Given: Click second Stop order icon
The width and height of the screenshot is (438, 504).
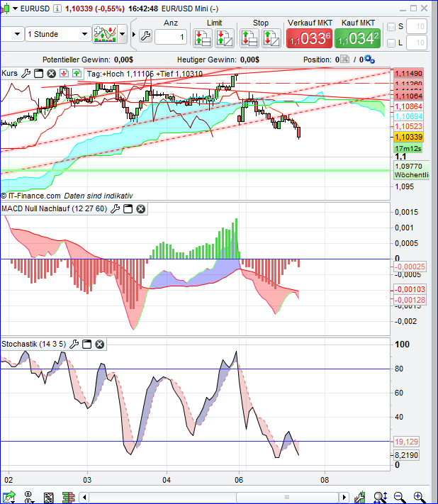Looking at the screenshot, I should coord(271,38).
